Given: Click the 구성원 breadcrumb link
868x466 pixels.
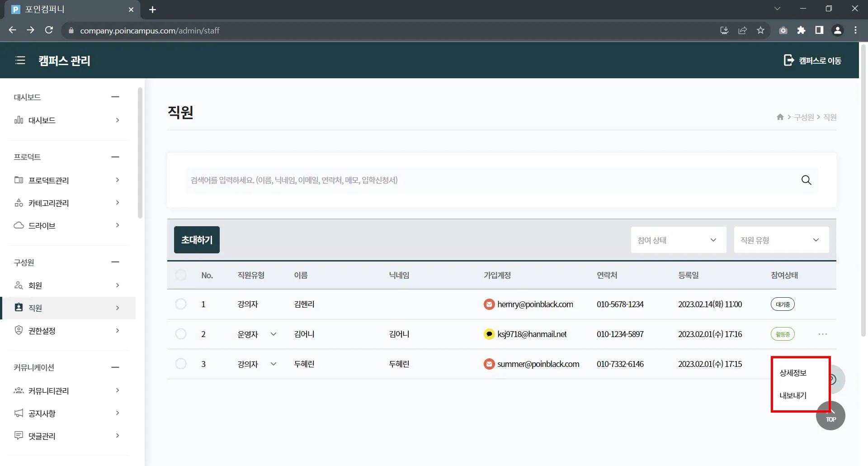Looking at the screenshot, I should (804, 117).
